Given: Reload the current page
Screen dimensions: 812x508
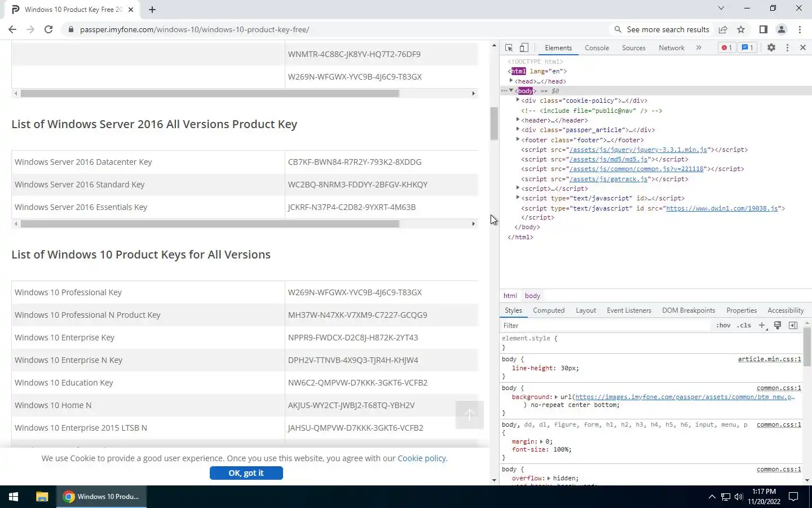Looking at the screenshot, I should [48, 29].
